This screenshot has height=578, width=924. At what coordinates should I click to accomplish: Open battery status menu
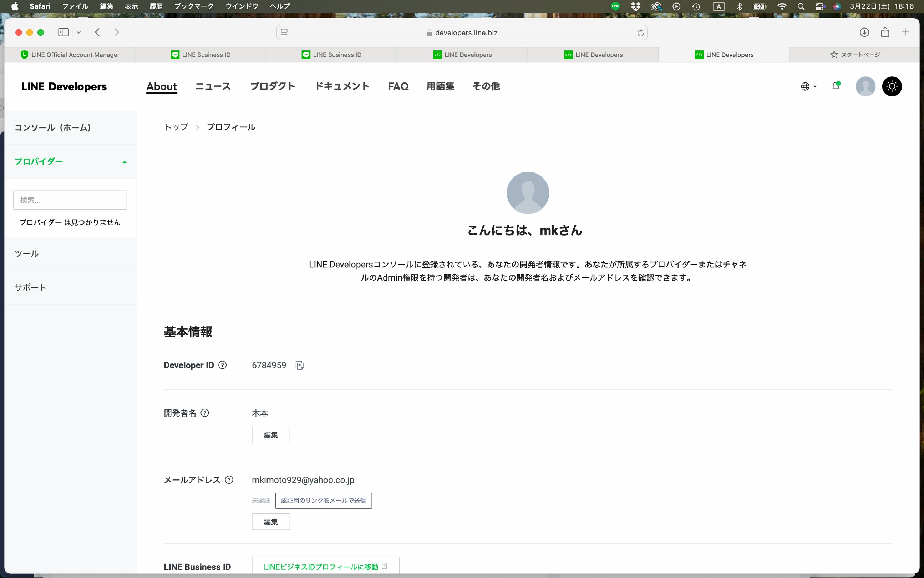[760, 6]
